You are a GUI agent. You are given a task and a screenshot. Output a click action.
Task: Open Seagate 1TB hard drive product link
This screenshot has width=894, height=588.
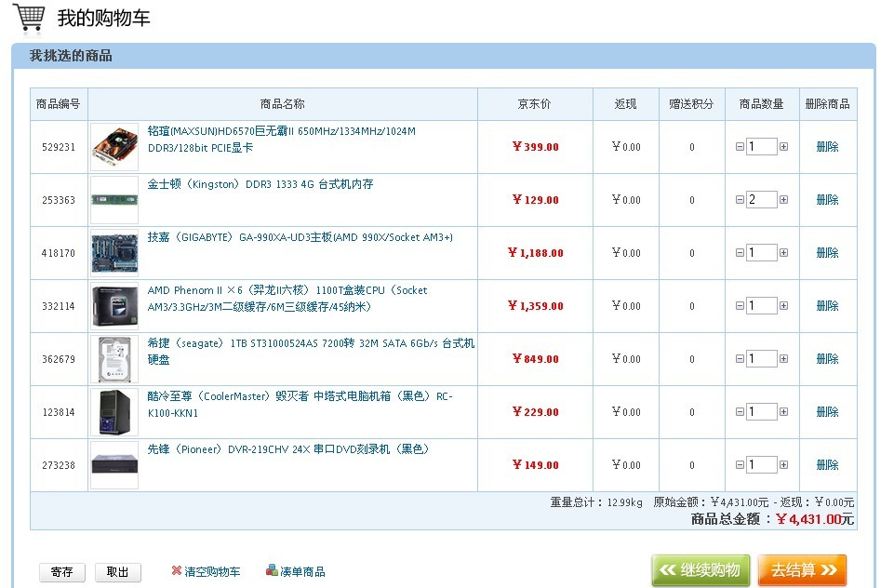[310, 344]
